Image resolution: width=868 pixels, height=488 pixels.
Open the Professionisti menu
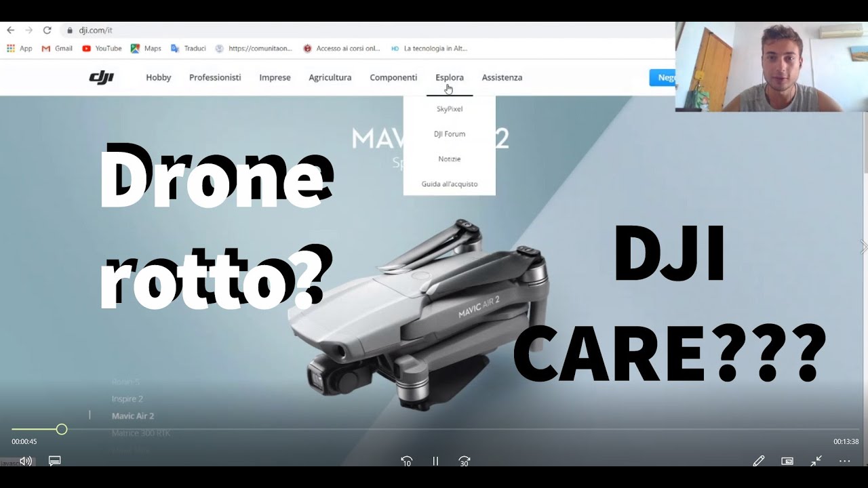coord(215,77)
